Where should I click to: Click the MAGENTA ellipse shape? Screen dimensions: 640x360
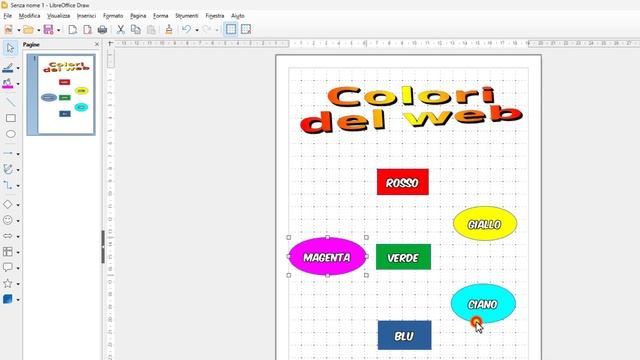(x=327, y=256)
